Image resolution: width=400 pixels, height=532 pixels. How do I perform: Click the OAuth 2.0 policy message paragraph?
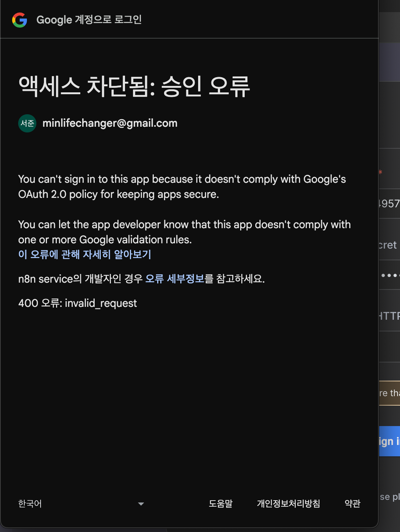[x=182, y=187]
